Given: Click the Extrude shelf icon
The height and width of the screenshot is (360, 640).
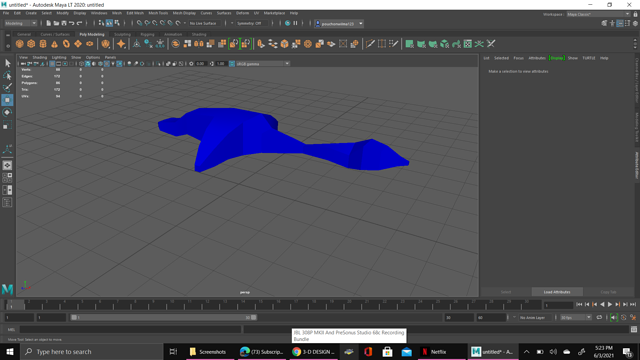Looking at the screenshot, I should [x=261, y=44].
